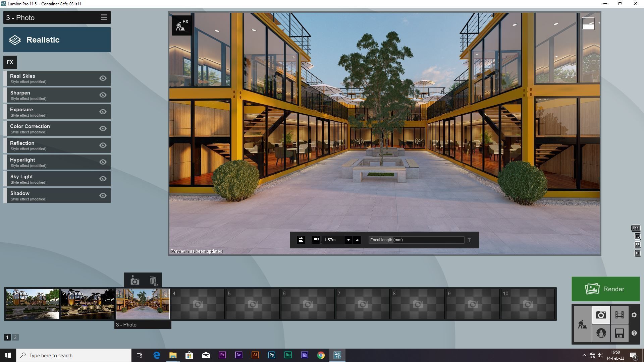Image resolution: width=644 pixels, height=362 pixels.
Task: Disable the Hyperlight effect
Action: [103, 162]
